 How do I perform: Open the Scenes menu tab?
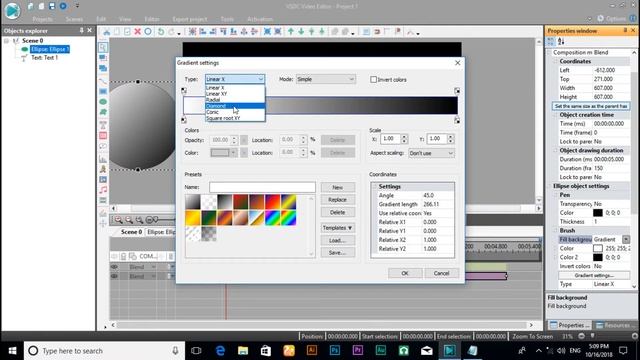(74, 19)
